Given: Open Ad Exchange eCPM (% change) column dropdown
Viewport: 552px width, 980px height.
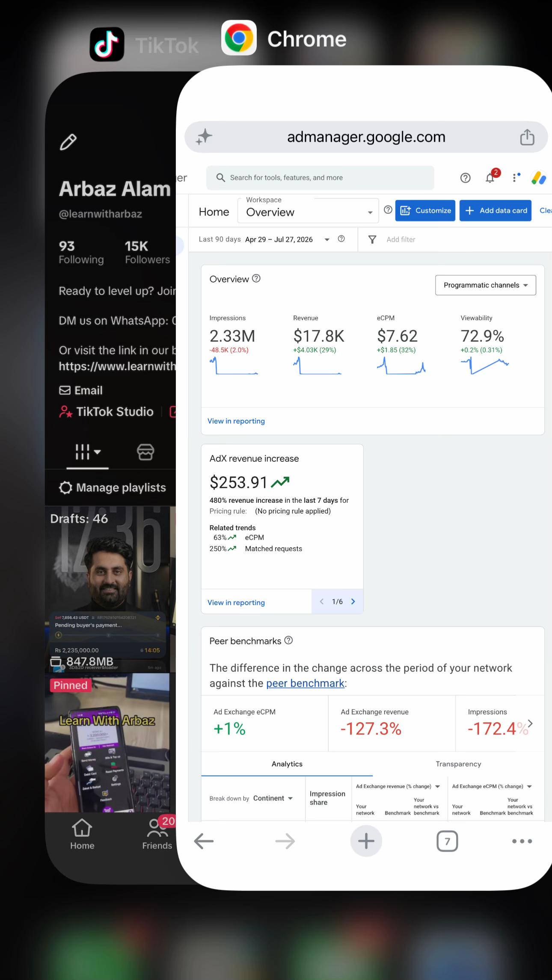Looking at the screenshot, I should (492, 786).
